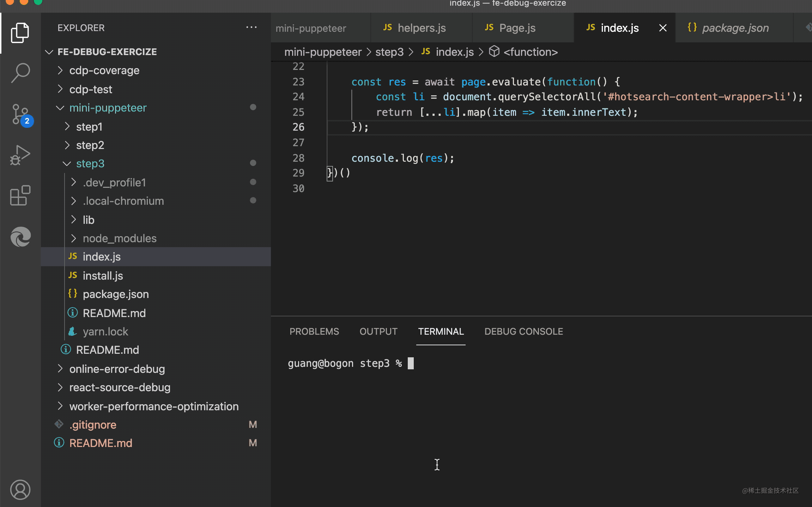The width and height of the screenshot is (812, 507).
Task: Open the PROBLEMS panel tab
Action: (314, 332)
